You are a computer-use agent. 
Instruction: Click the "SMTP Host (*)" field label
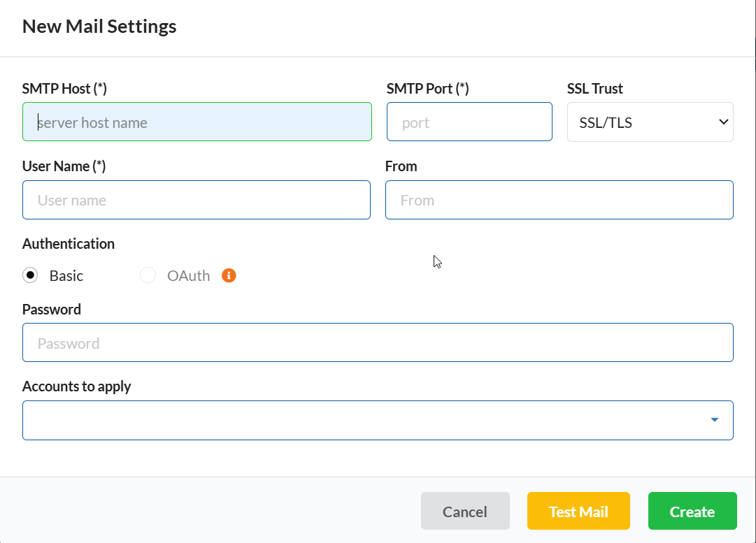pyautogui.click(x=64, y=89)
